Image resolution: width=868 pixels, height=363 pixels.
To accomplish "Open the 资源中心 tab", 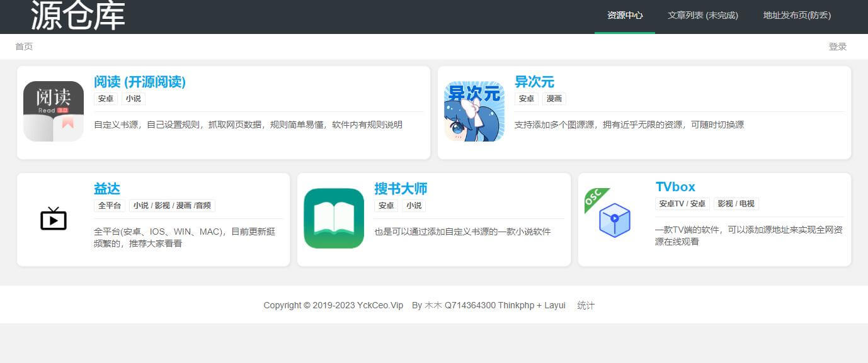I will (624, 16).
